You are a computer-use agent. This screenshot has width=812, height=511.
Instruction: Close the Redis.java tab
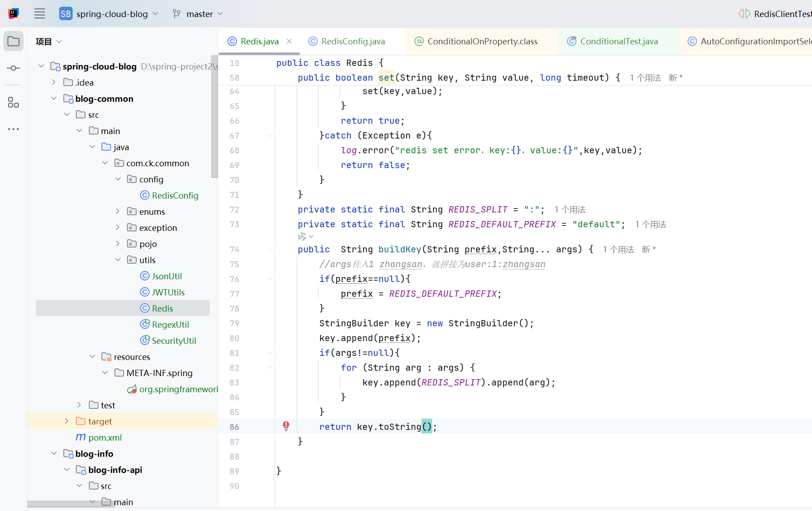(x=289, y=41)
